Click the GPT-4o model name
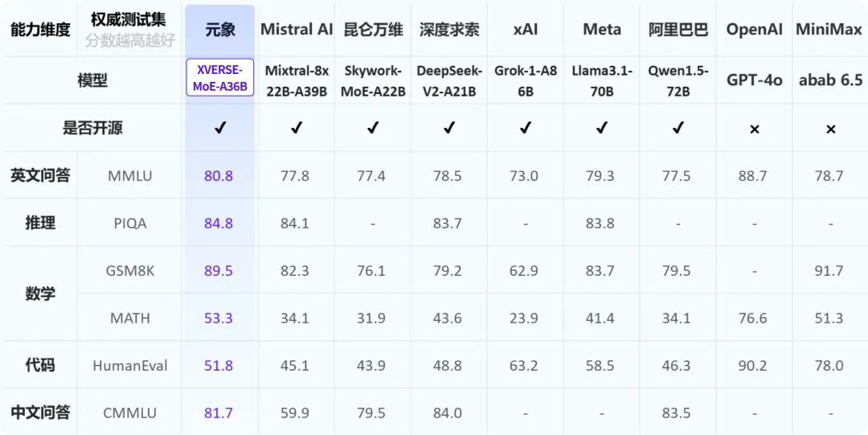868x435 pixels. pyautogui.click(x=755, y=80)
